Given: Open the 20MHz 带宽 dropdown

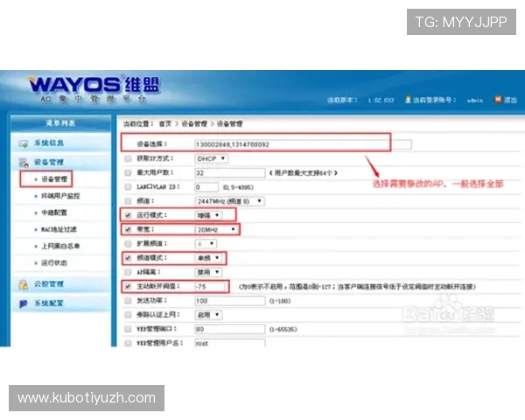Looking at the screenshot, I should 217,229.
